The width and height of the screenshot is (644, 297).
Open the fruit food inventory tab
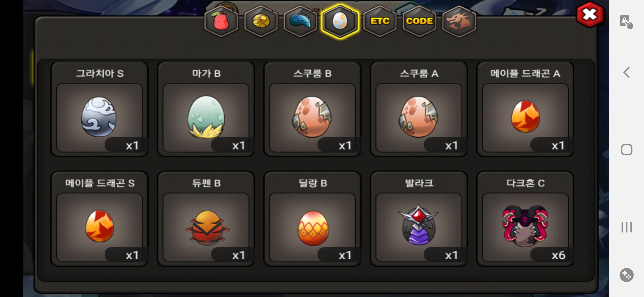pyautogui.click(x=221, y=21)
